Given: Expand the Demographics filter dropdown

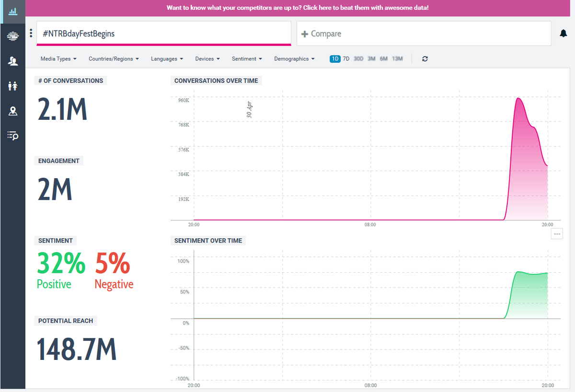Looking at the screenshot, I should (294, 59).
